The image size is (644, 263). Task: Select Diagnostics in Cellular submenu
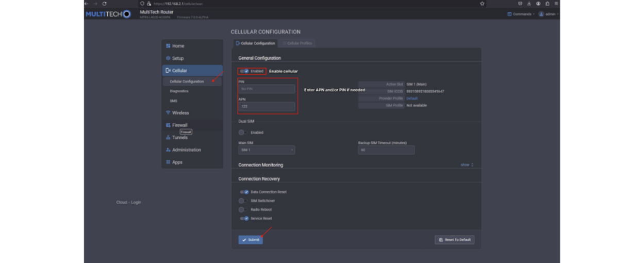point(179,91)
